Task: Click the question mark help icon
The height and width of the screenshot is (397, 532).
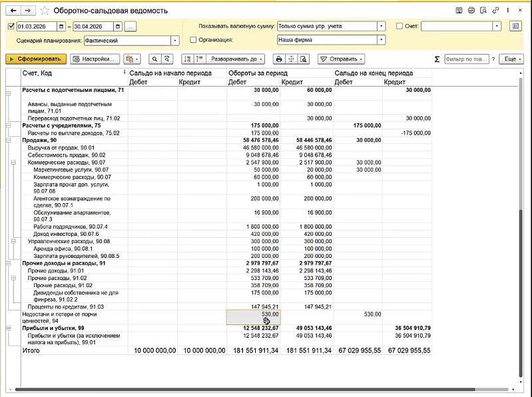Action: pyautogui.click(x=493, y=59)
